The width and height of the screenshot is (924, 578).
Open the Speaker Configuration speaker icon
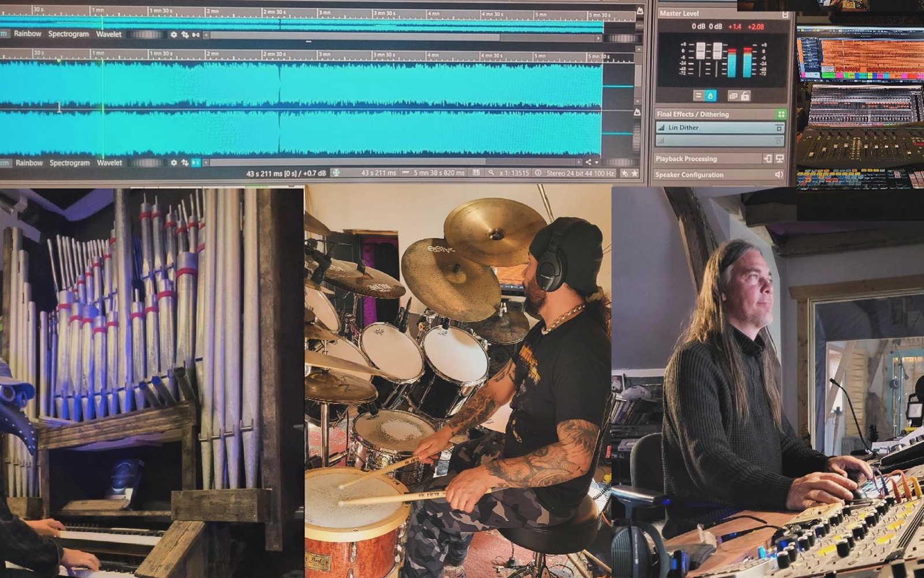point(778,173)
